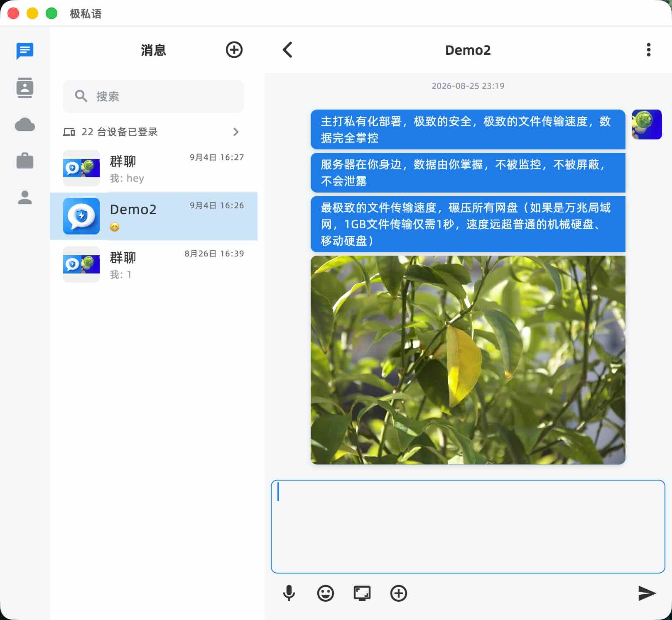
Task: Click the search magnifier icon
Action: pos(81,96)
